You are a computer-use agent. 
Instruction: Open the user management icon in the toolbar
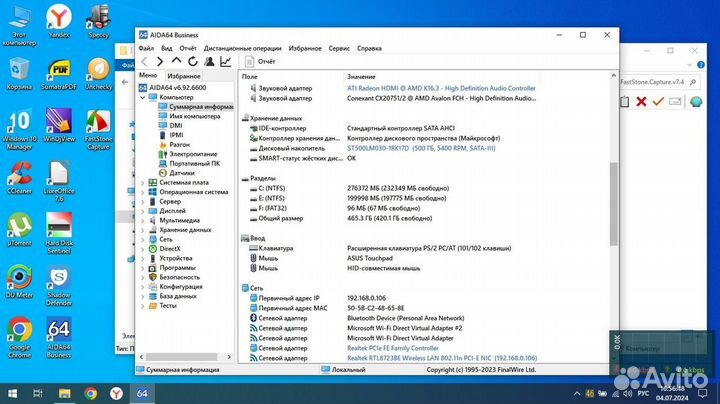209,62
